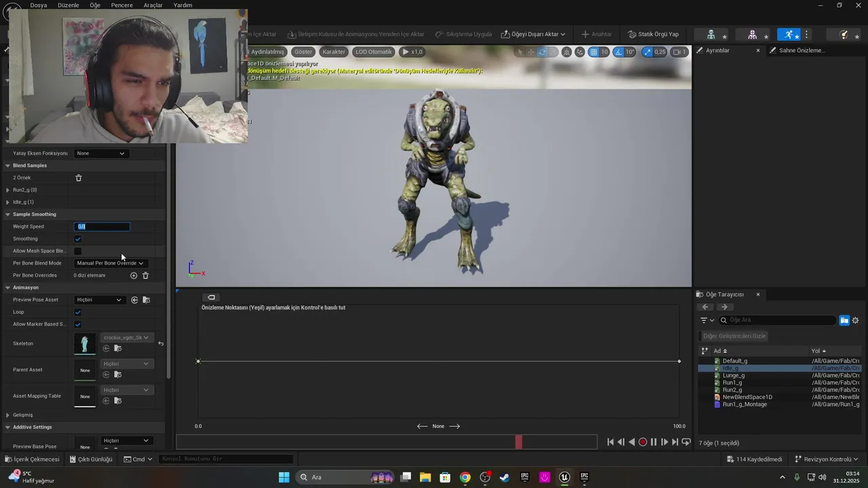Viewport: 868px width, 488px height.
Task: Open the Karakter viewport menu button
Action: (334, 52)
